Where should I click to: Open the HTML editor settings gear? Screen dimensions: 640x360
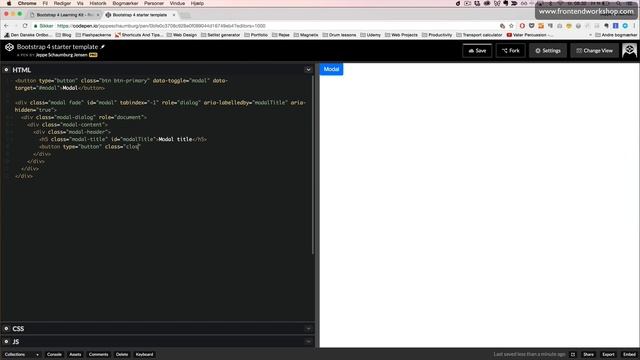[x=6, y=70]
